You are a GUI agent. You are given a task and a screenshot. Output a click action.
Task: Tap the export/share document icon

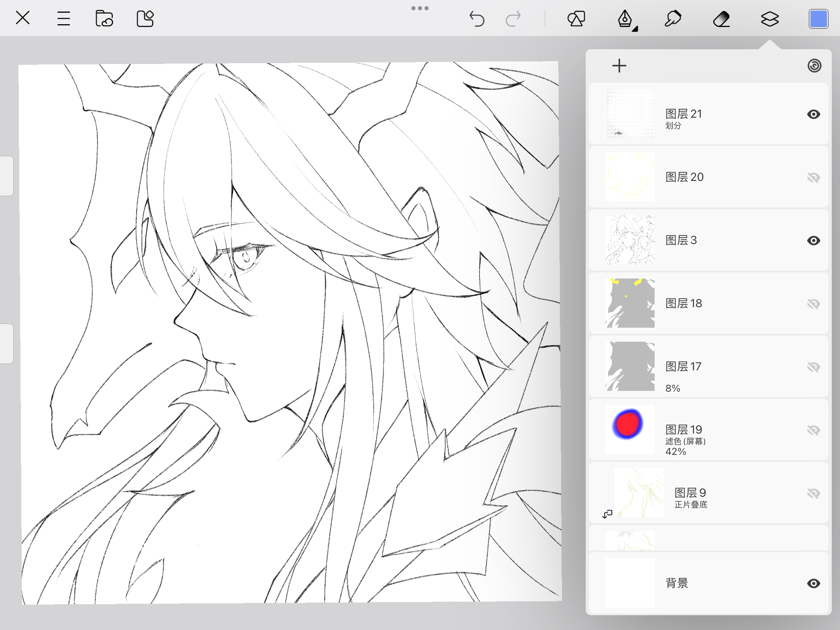[145, 18]
